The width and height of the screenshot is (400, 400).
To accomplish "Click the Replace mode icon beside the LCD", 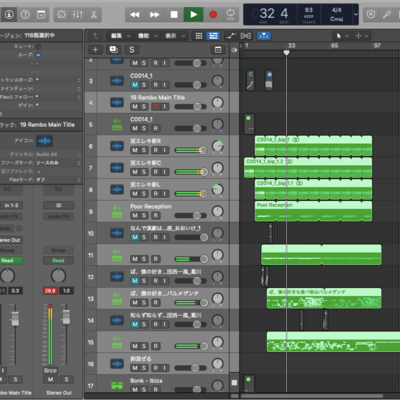I will click(x=371, y=15).
